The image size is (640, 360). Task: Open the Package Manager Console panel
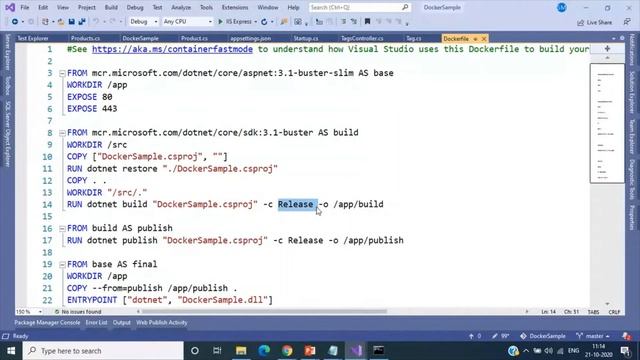click(47, 322)
